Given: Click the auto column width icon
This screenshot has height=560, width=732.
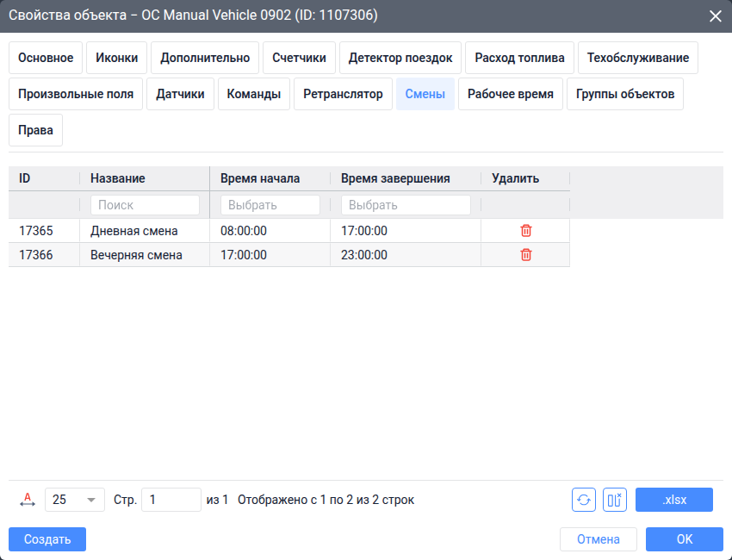Looking at the screenshot, I should (28, 500).
